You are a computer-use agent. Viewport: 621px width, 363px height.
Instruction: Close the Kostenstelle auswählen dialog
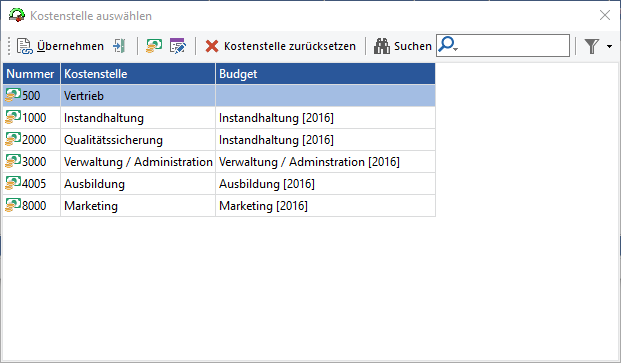pos(605,15)
